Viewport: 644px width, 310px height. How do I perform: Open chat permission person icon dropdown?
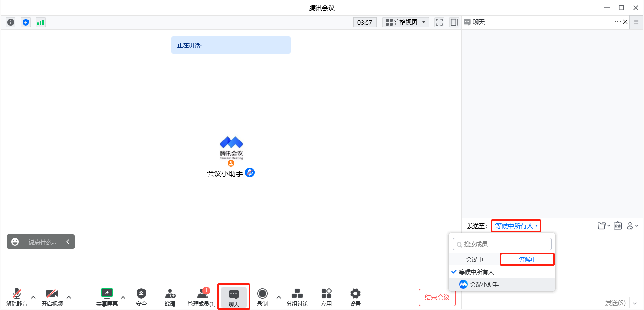(x=632, y=226)
